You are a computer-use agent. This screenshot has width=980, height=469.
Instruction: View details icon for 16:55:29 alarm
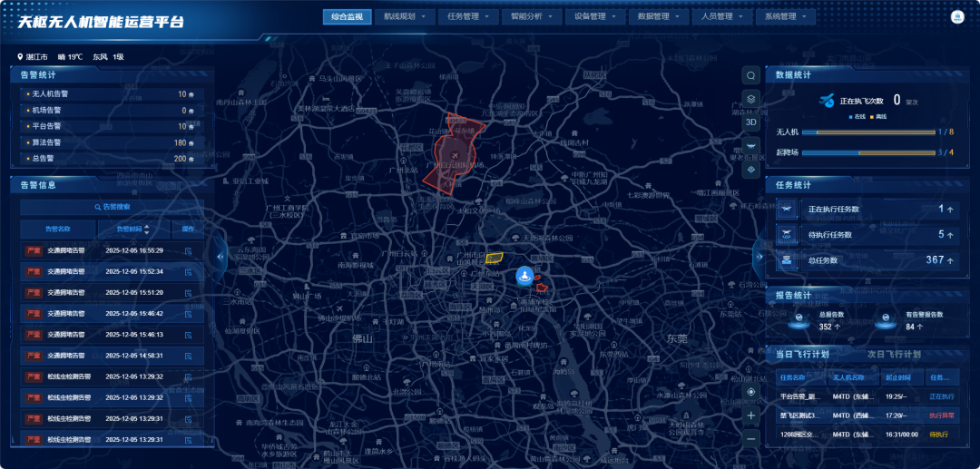click(188, 251)
